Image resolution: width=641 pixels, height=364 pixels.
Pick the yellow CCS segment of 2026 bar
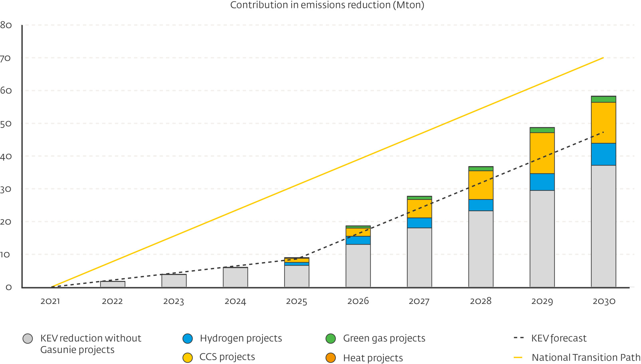tap(358, 232)
